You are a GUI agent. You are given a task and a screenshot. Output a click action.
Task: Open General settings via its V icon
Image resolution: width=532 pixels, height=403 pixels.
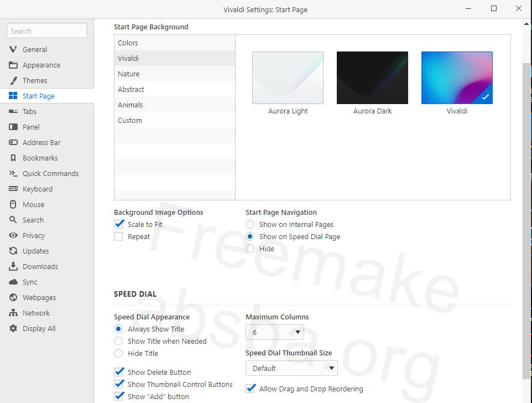pos(13,49)
